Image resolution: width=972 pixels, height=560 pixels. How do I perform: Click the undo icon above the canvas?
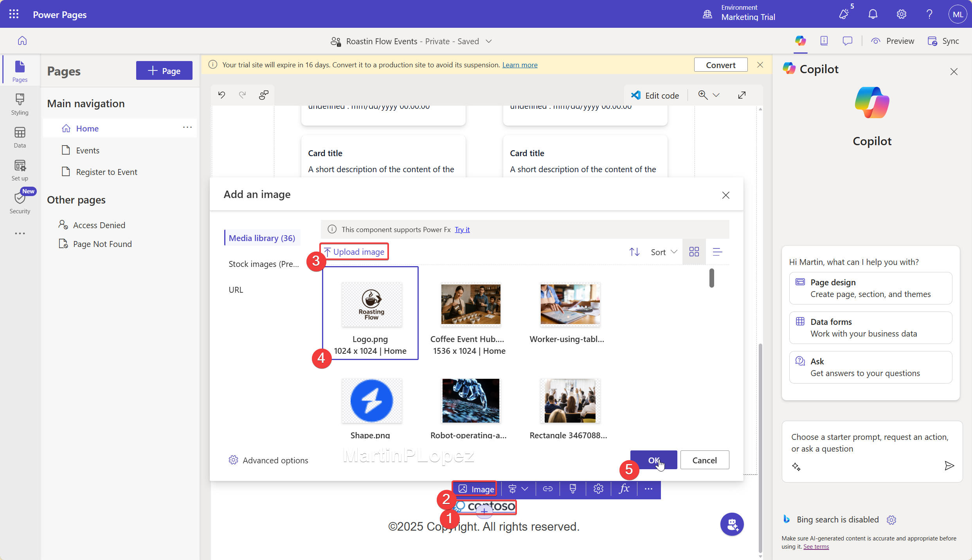tap(221, 95)
